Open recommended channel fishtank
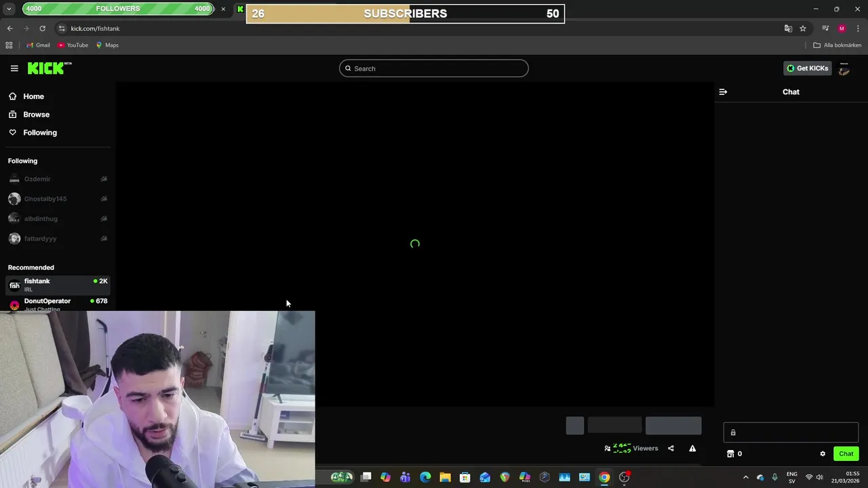This screenshot has height=488, width=868. click(58, 285)
